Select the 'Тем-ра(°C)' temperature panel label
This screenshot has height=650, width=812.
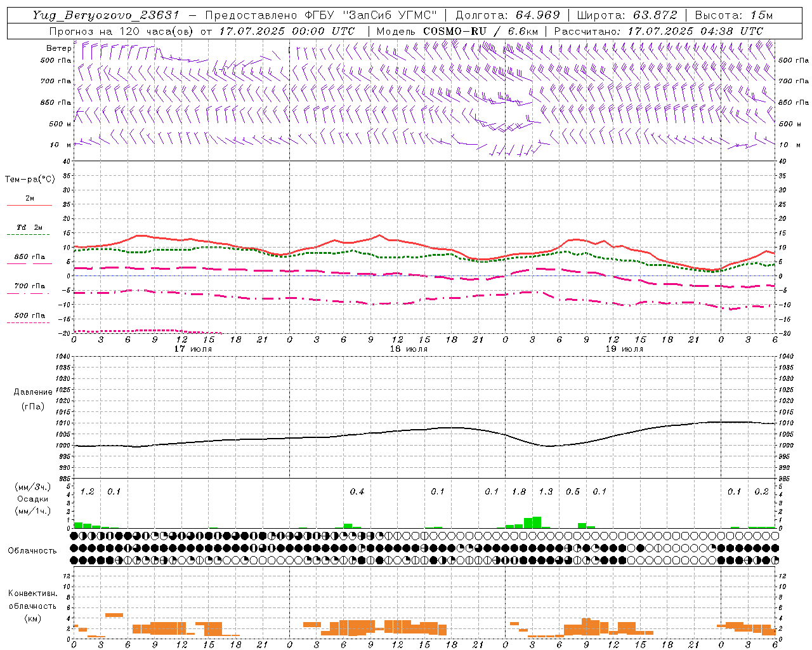pyautogui.click(x=30, y=180)
